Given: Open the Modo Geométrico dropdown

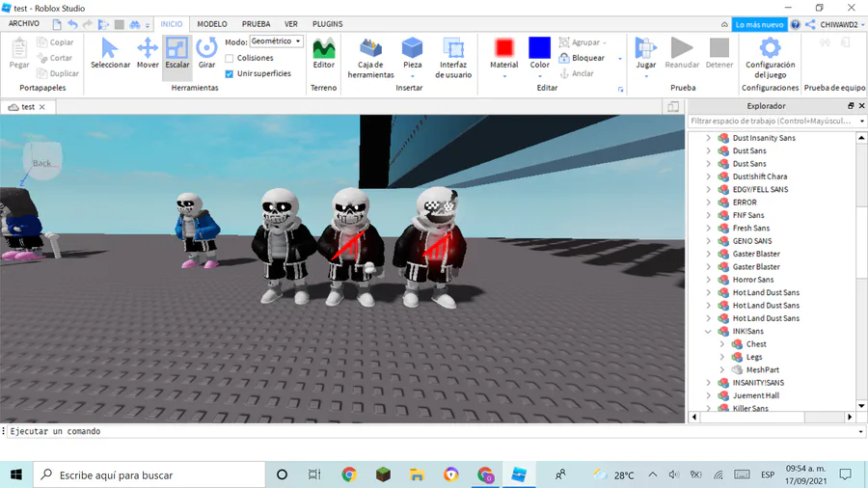Looking at the screenshot, I should 276,41.
